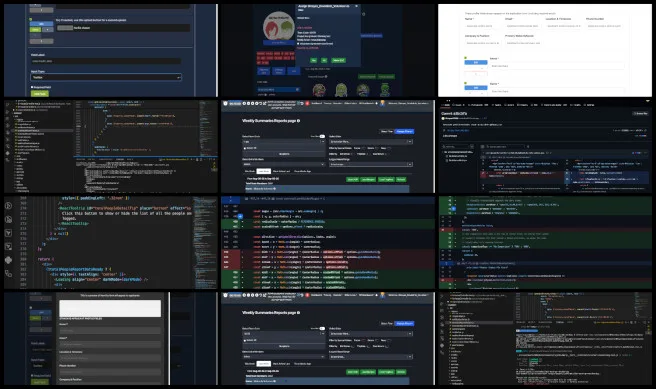The width and height of the screenshot is (656, 389).
Task: Click the site logo in lower Weekly Summaries header
Action: tap(226, 295)
